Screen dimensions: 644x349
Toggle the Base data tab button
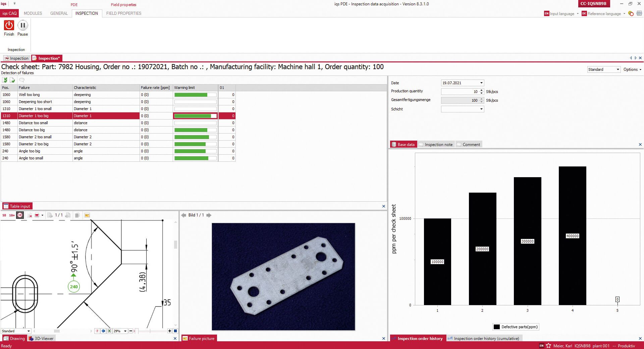click(x=403, y=144)
